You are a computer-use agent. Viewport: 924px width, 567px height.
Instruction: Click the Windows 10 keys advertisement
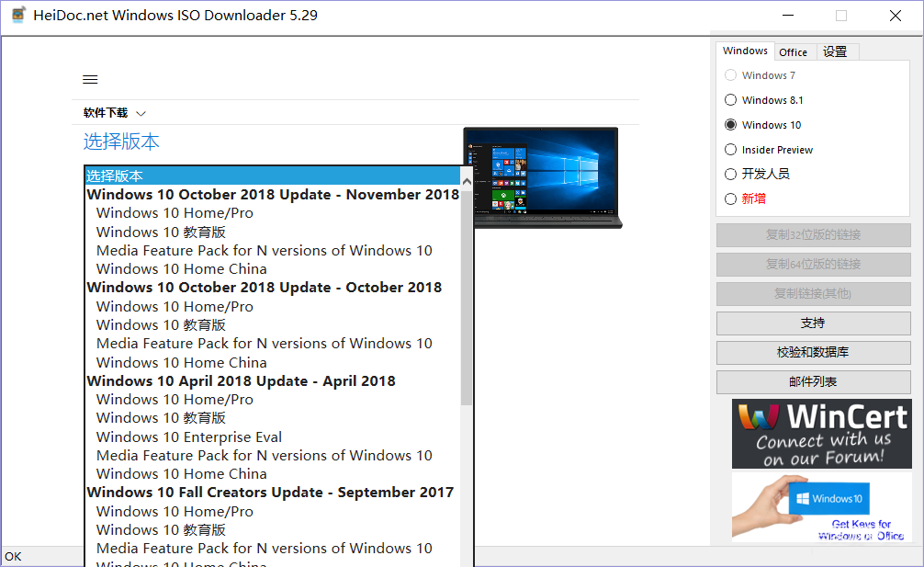821,506
